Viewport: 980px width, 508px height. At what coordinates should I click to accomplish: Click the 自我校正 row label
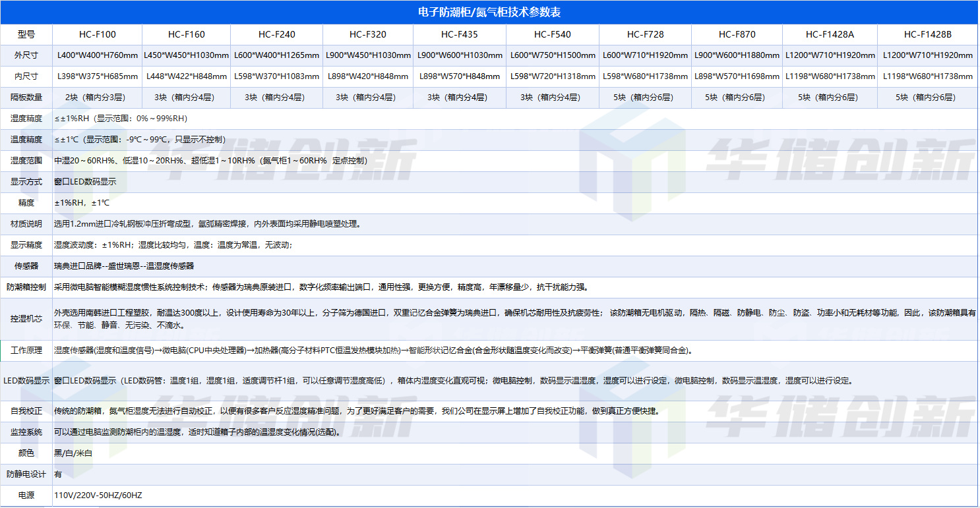point(26,411)
